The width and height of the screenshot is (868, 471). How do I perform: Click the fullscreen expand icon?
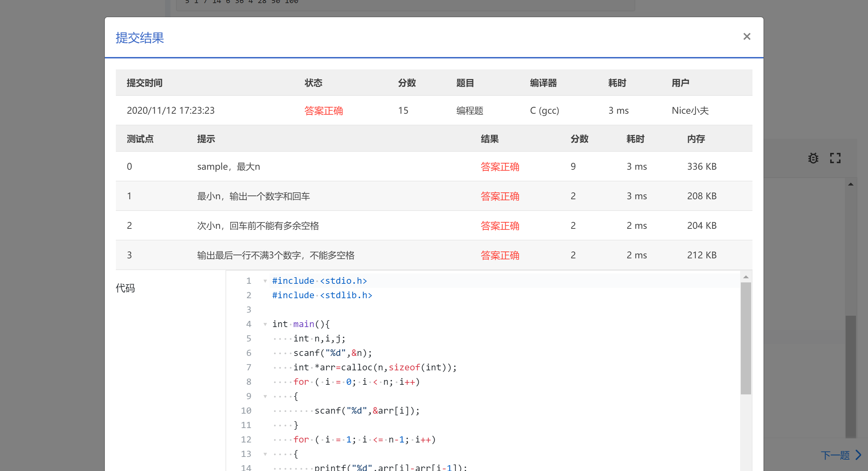(835, 158)
